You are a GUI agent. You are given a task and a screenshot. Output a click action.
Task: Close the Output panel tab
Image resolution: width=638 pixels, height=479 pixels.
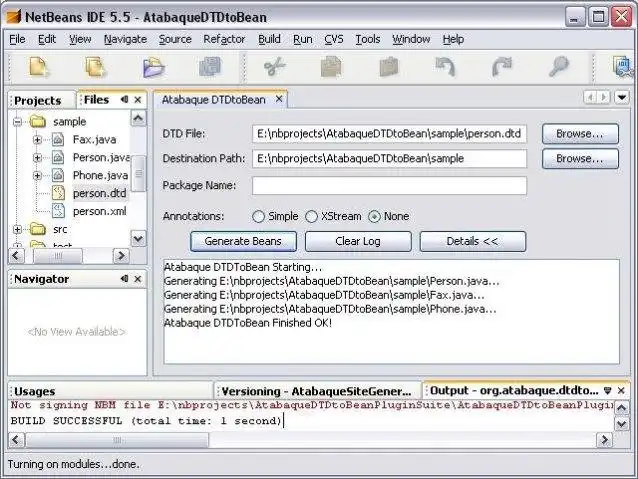pyautogui.click(x=621, y=391)
